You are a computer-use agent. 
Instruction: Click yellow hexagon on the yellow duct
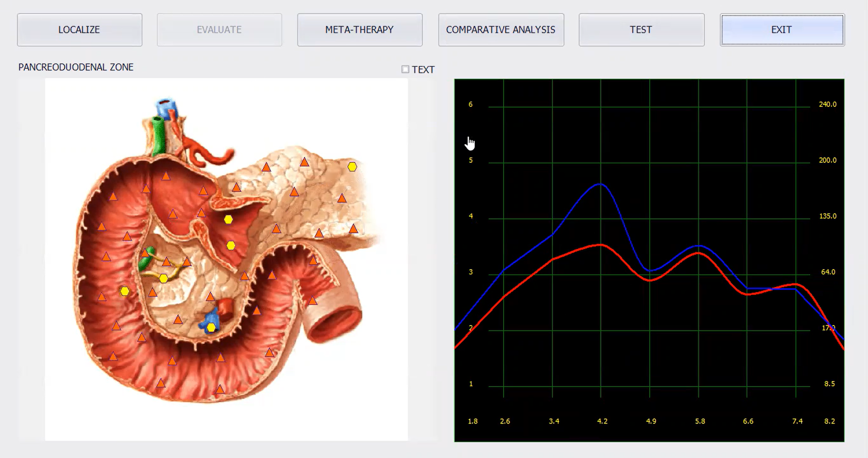[x=164, y=279]
